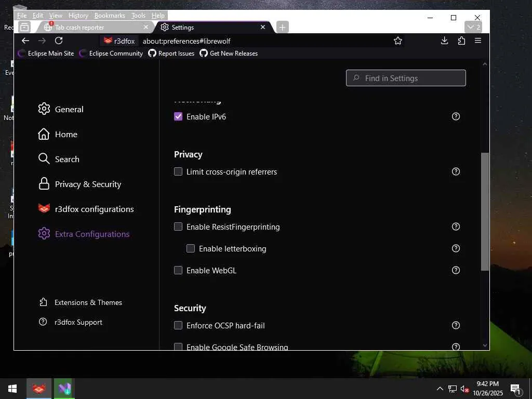Click the scrollbar down arrow
This screenshot has width=532, height=399.
[x=485, y=345]
